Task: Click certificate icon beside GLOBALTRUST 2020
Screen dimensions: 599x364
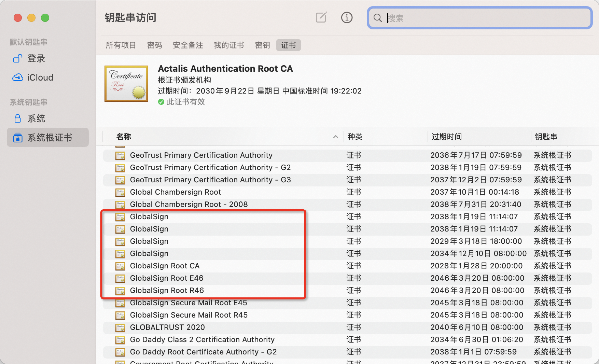Action: [120, 327]
